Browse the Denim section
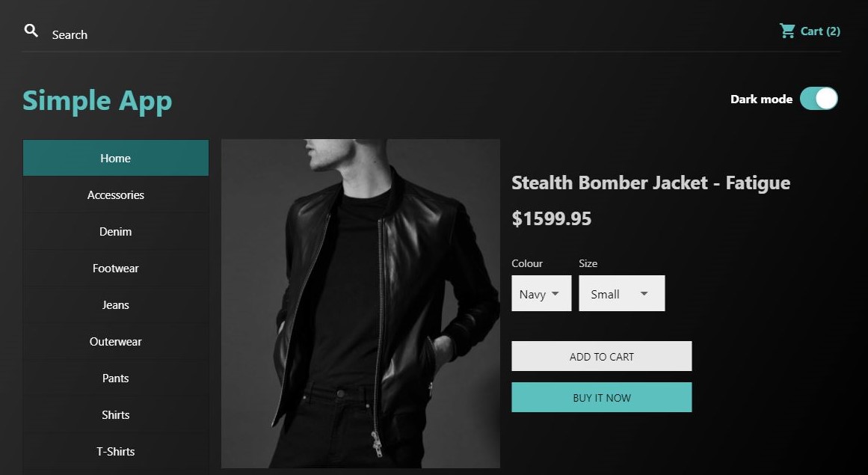This screenshot has width=868, height=475. pyautogui.click(x=115, y=231)
